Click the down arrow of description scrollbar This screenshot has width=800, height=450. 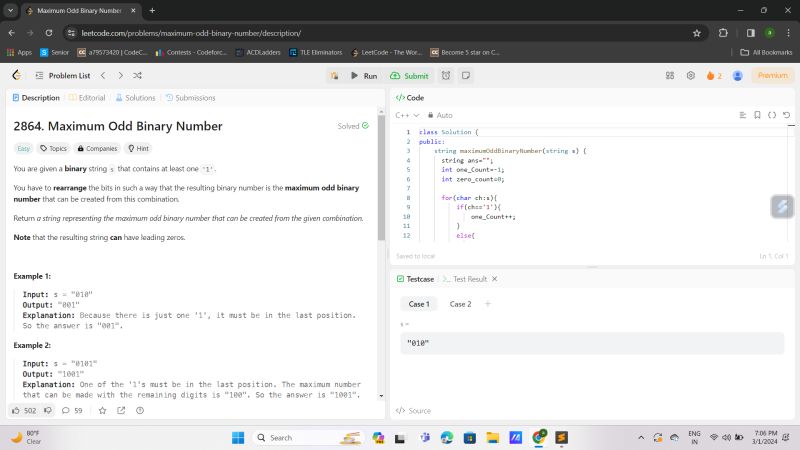point(381,396)
